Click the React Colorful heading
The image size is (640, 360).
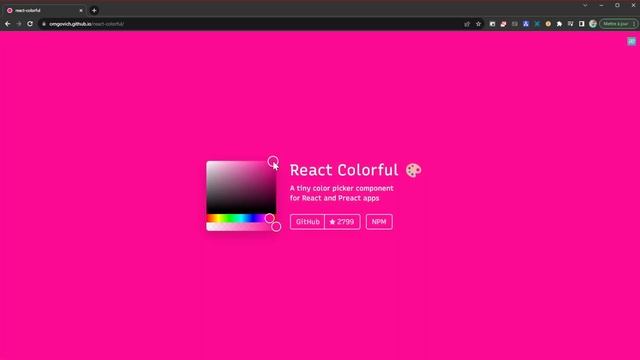coord(344,170)
